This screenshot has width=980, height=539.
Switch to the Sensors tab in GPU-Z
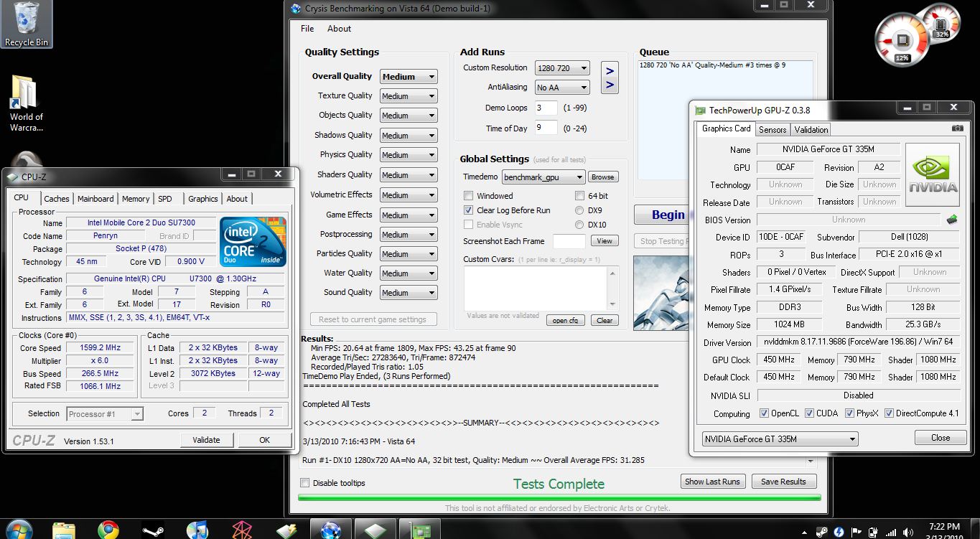773,130
